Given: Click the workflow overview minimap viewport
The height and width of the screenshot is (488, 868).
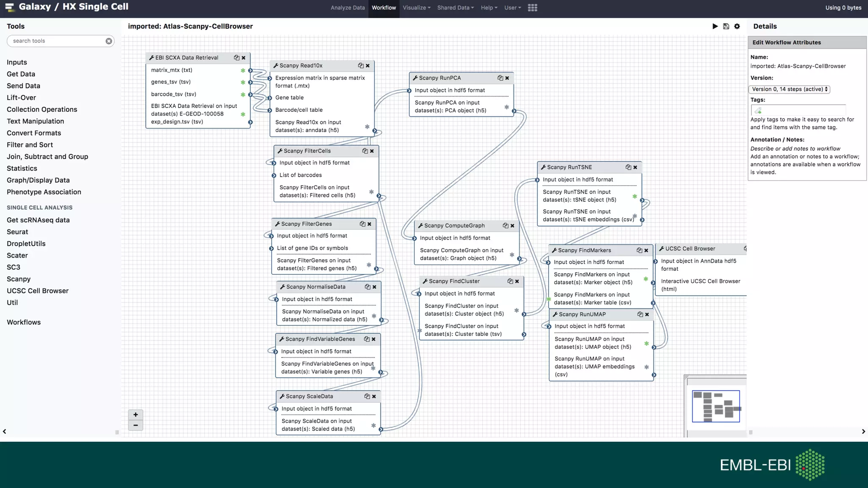Looking at the screenshot, I should point(716,406).
